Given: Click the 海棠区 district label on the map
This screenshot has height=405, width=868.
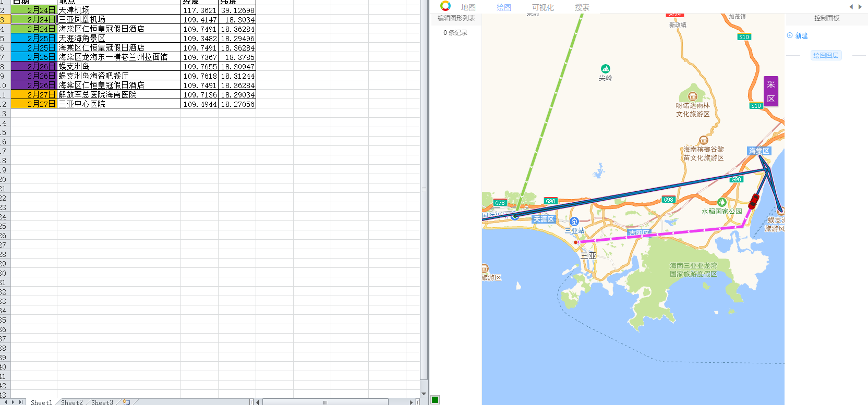Looking at the screenshot, I should [x=759, y=151].
